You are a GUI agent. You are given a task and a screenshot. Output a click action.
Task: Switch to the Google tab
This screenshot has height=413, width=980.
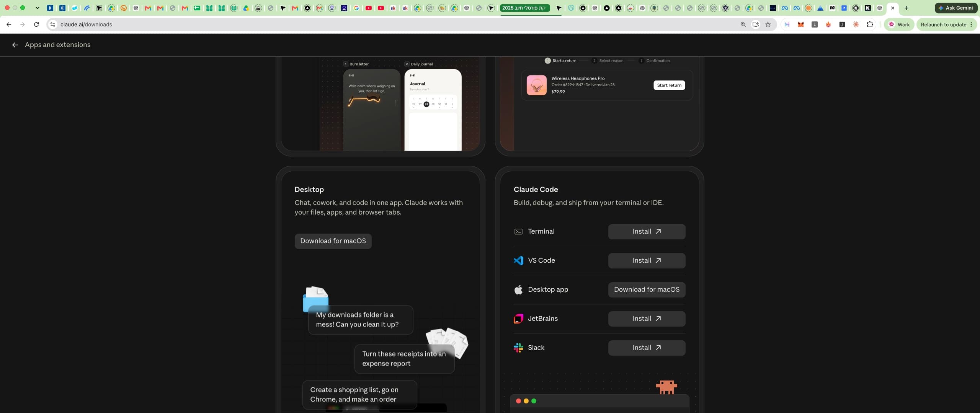[x=356, y=8]
